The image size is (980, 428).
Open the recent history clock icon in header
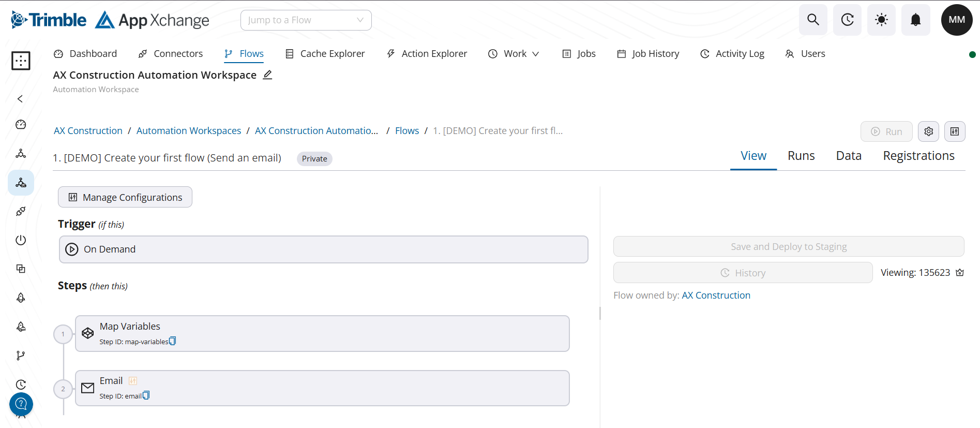(x=847, y=20)
